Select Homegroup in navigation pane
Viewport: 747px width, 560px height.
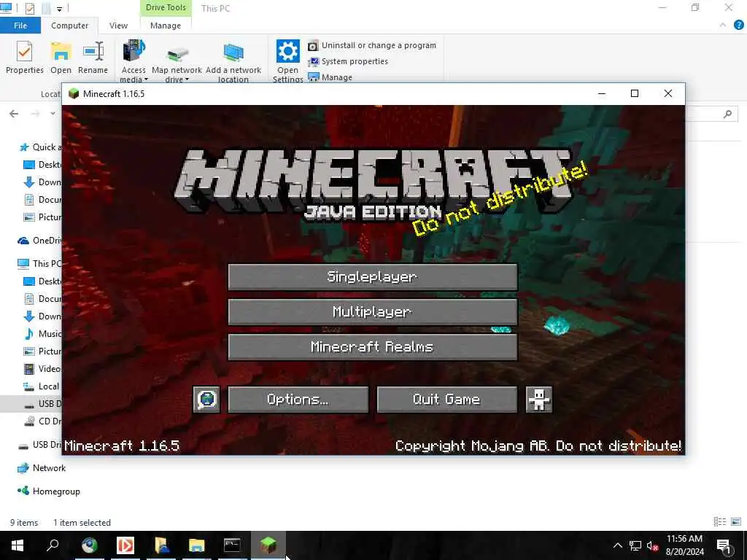coord(49,491)
